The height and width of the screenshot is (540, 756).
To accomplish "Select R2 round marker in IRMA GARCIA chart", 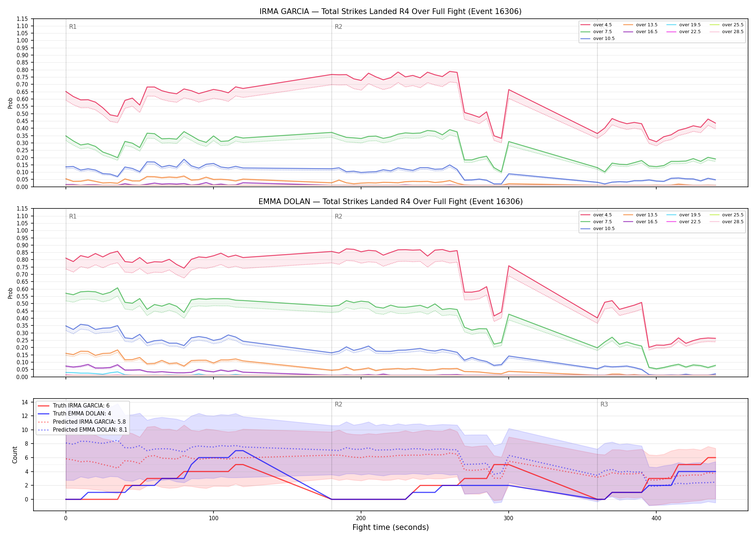I will (338, 27).
